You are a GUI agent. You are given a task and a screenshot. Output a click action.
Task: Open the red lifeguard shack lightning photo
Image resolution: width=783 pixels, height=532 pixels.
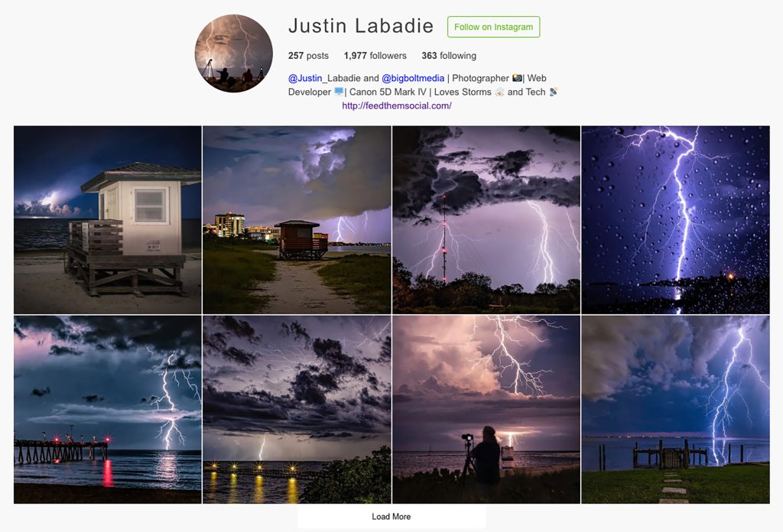click(x=297, y=219)
